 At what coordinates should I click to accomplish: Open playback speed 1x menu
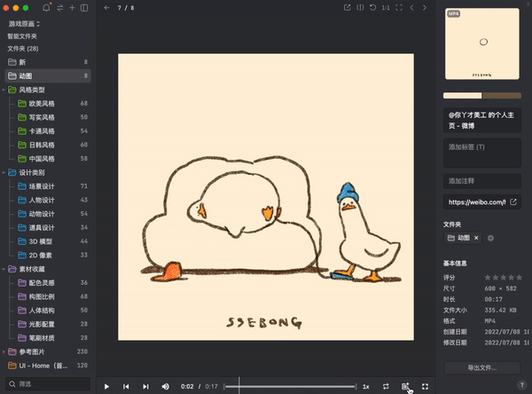pos(365,387)
